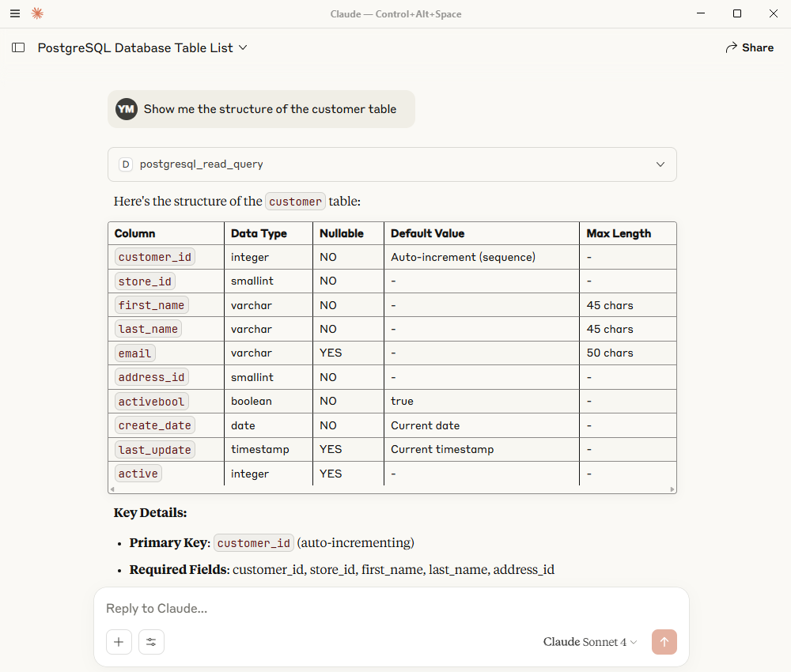This screenshot has width=791, height=672.
Task: Select the last_name column name
Action: 148,329
